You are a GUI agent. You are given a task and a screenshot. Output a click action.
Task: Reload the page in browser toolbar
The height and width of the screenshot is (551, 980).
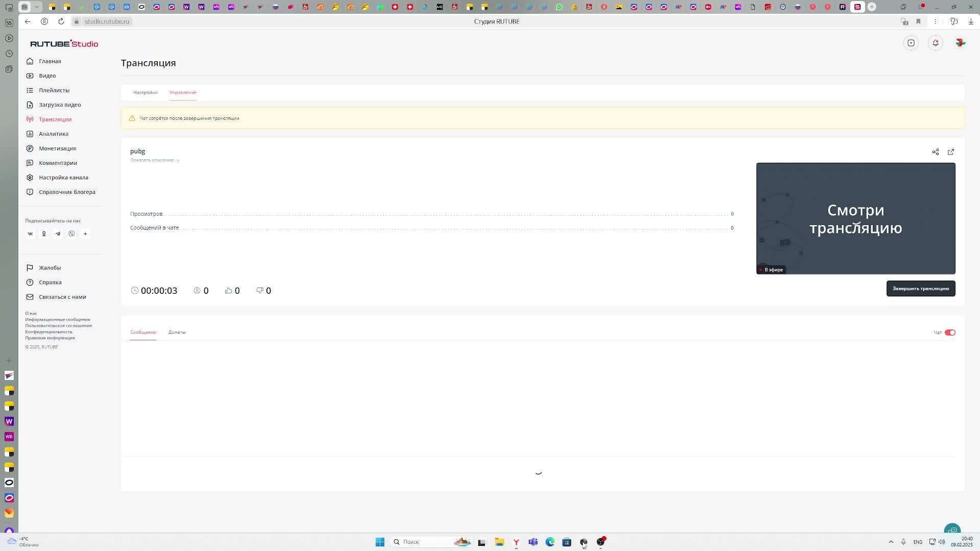[61, 21]
